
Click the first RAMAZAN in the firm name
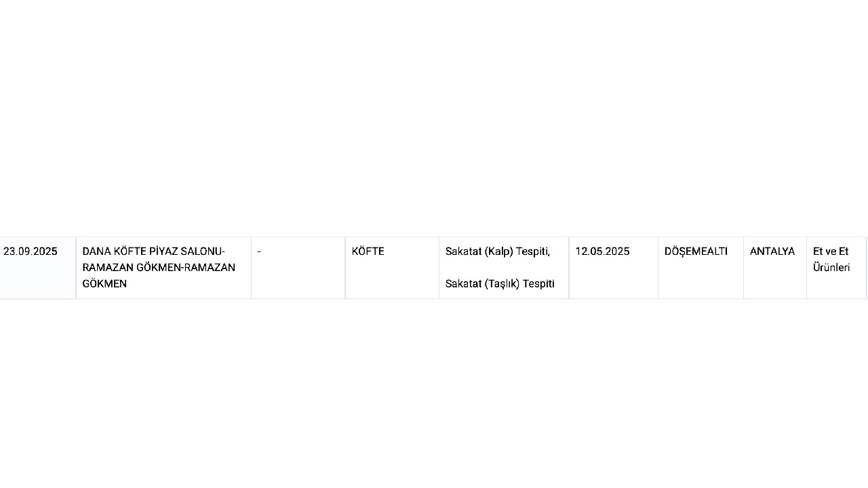(x=106, y=268)
